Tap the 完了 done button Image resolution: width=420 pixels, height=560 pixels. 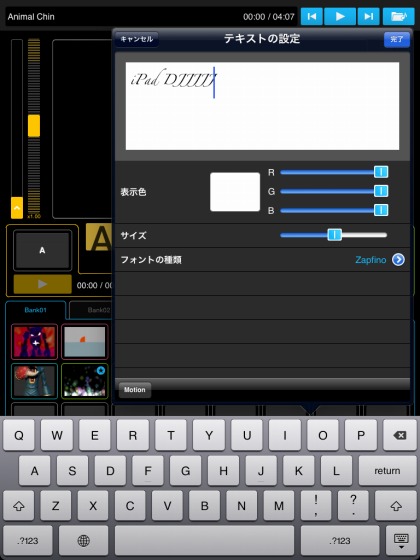tap(396, 39)
